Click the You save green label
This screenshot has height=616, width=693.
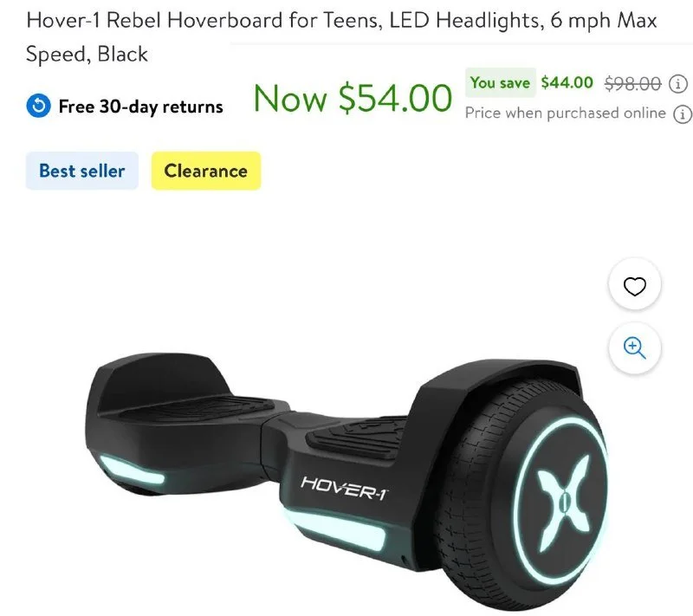point(501,82)
